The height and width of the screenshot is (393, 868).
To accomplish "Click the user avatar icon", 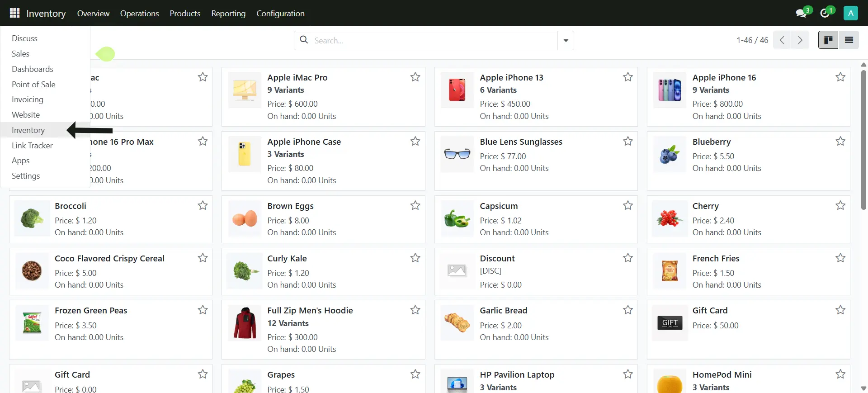I will tap(850, 13).
